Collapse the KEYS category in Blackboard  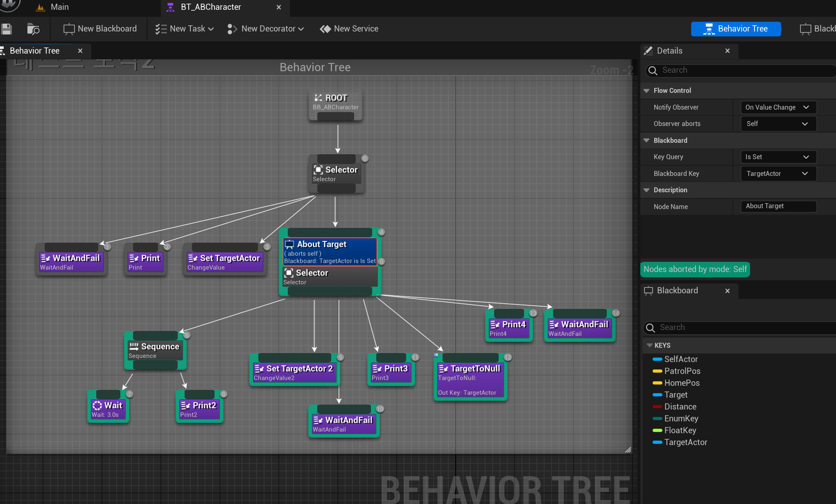click(649, 345)
